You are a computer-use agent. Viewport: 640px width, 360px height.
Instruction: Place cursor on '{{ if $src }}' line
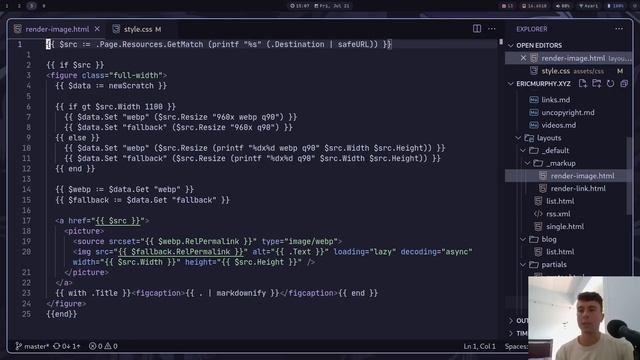(75, 65)
